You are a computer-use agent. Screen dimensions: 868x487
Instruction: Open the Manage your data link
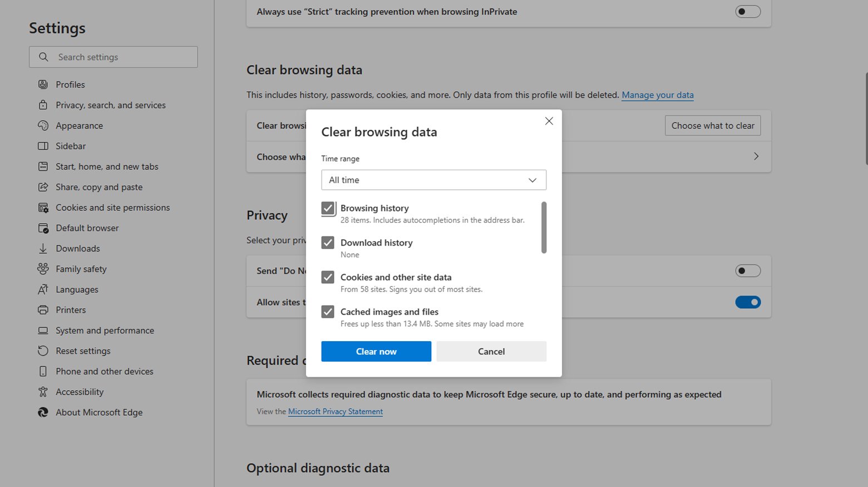(657, 95)
